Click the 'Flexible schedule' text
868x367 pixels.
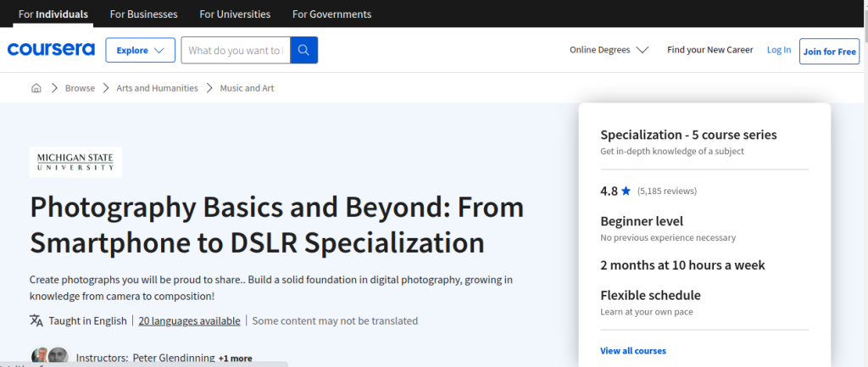click(x=650, y=295)
